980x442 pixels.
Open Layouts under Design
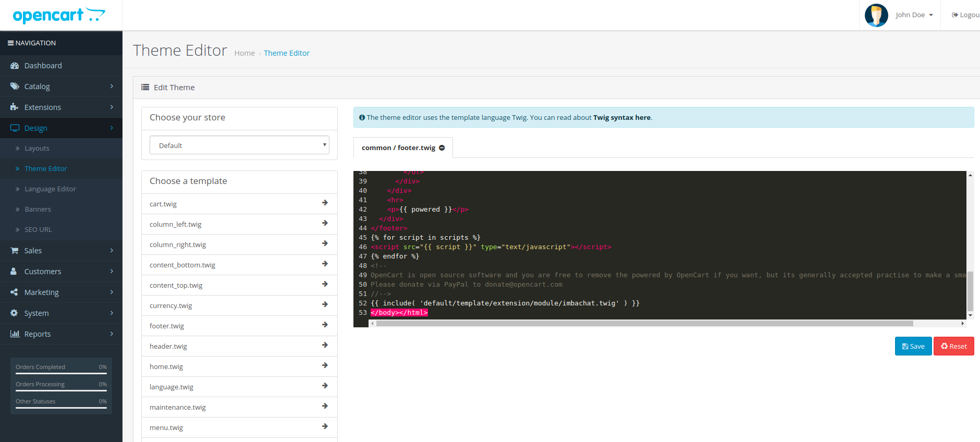(61, 149)
